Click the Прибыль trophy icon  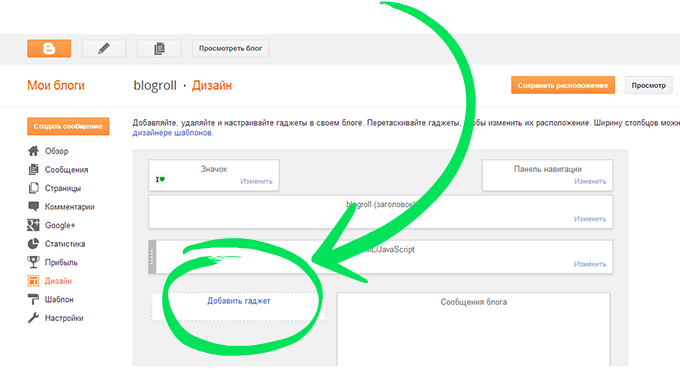point(33,262)
